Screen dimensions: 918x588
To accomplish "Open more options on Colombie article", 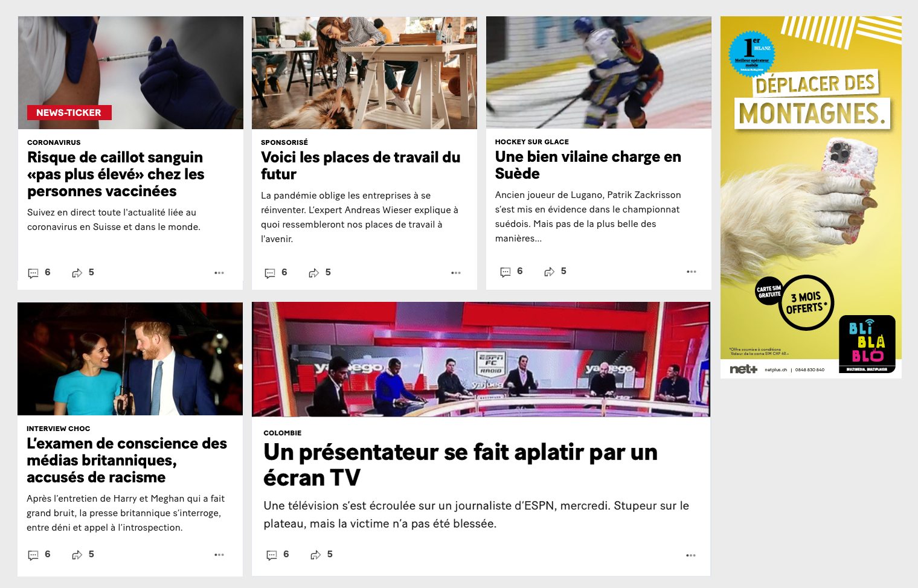I will tap(691, 555).
